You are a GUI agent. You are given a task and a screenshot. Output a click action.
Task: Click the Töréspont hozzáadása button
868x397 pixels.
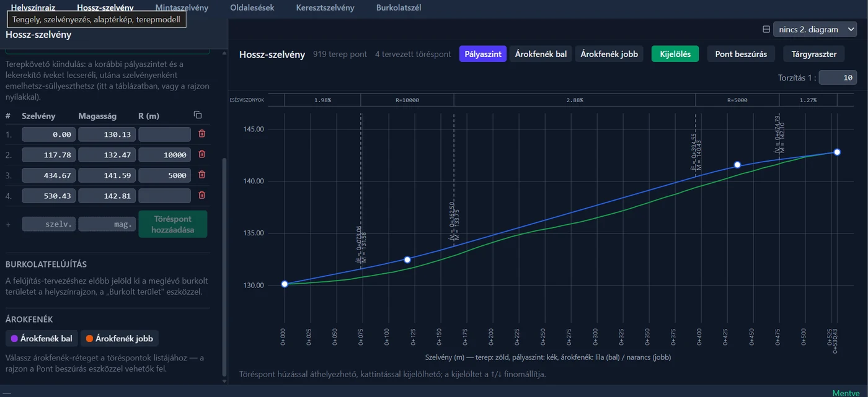[x=173, y=224]
